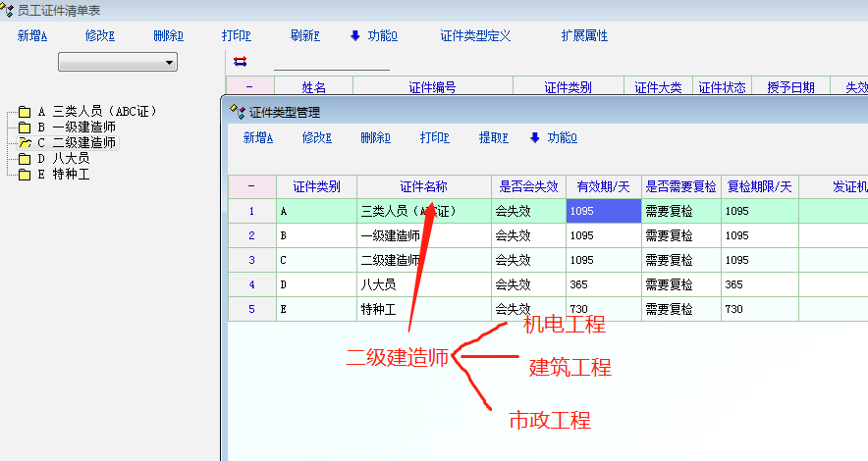Click the blue arrow beside main 功能
The height and width of the screenshot is (461, 868).
[355, 35]
